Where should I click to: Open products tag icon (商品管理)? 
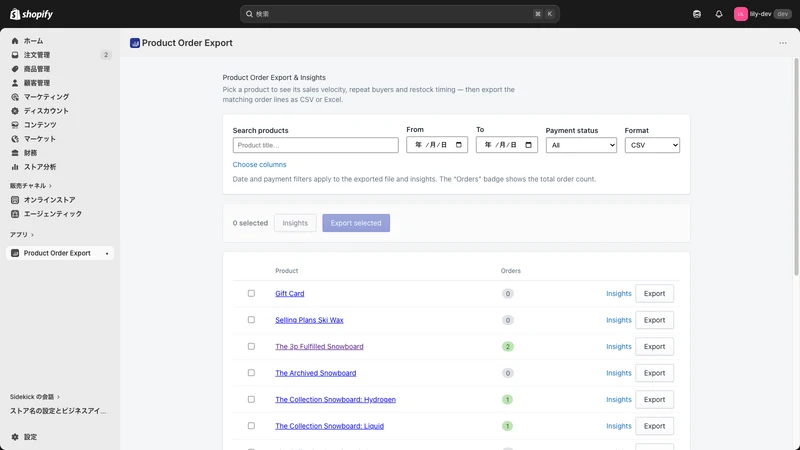click(x=15, y=69)
